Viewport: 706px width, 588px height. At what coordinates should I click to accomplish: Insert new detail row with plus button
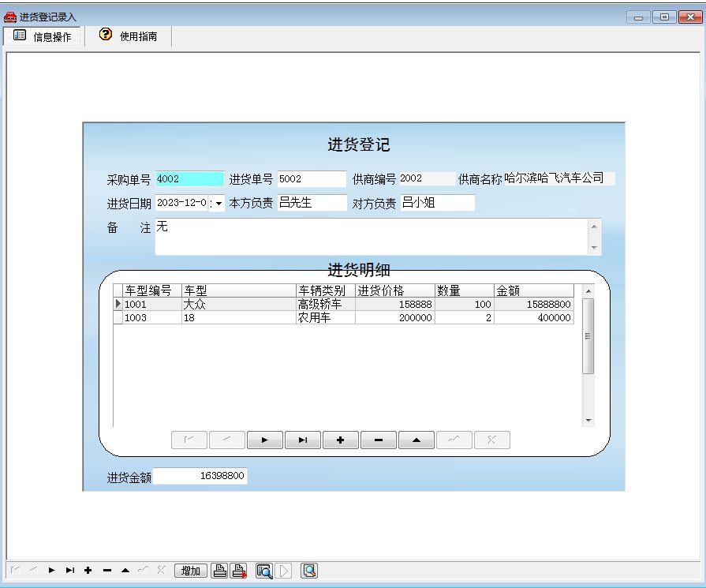pos(341,440)
